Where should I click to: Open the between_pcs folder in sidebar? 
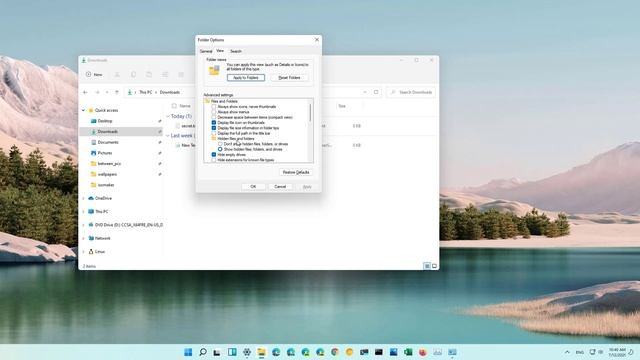(x=109, y=163)
